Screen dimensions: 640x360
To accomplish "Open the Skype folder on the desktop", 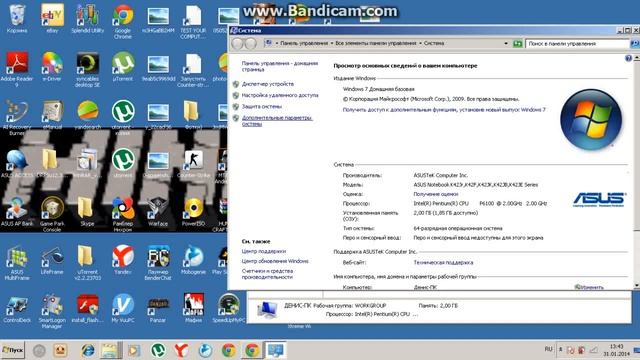I will coord(87,211).
